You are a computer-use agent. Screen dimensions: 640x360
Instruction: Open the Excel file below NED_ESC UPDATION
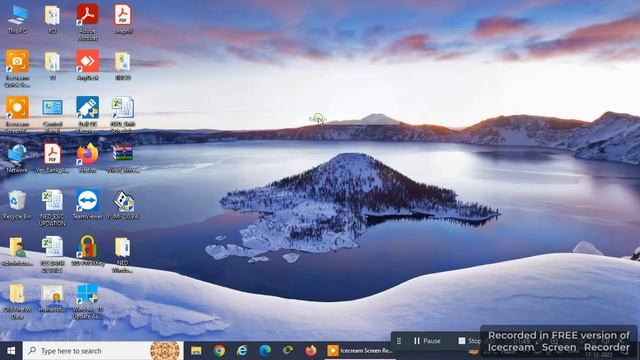click(x=52, y=255)
